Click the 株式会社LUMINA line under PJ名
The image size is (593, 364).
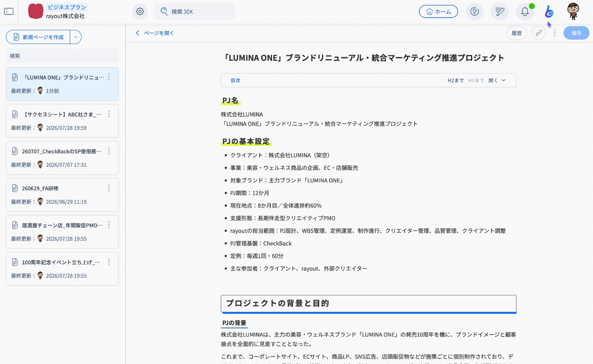click(x=242, y=114)
